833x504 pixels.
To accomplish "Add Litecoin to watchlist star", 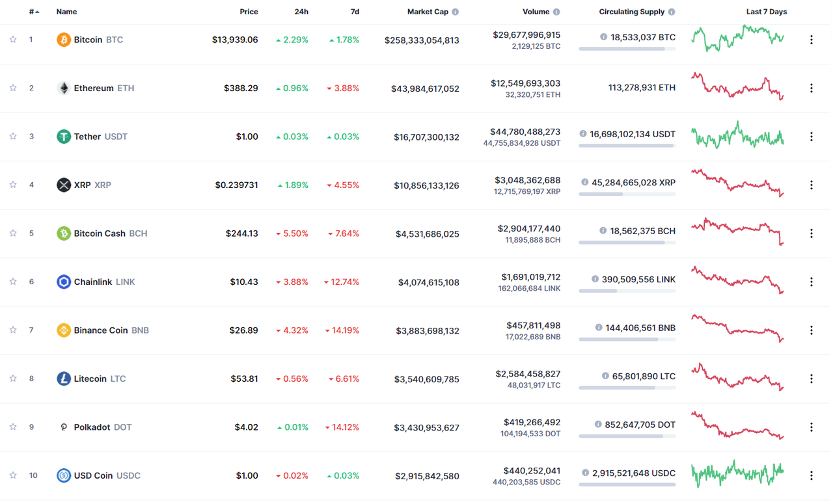I will [13, 378].
